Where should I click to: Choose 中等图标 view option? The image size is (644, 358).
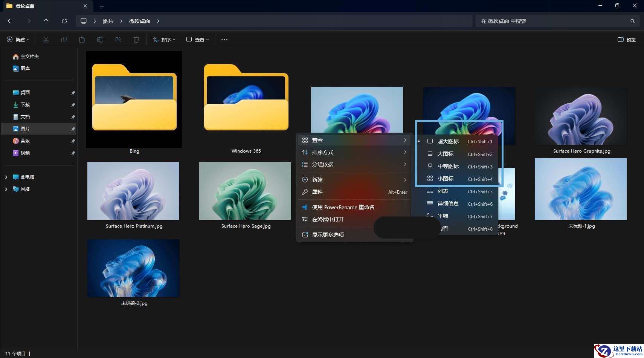[459, 166]
